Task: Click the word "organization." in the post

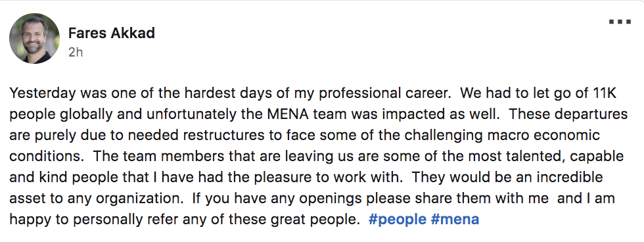Action: pyautogui.click(x=139, y=199)
